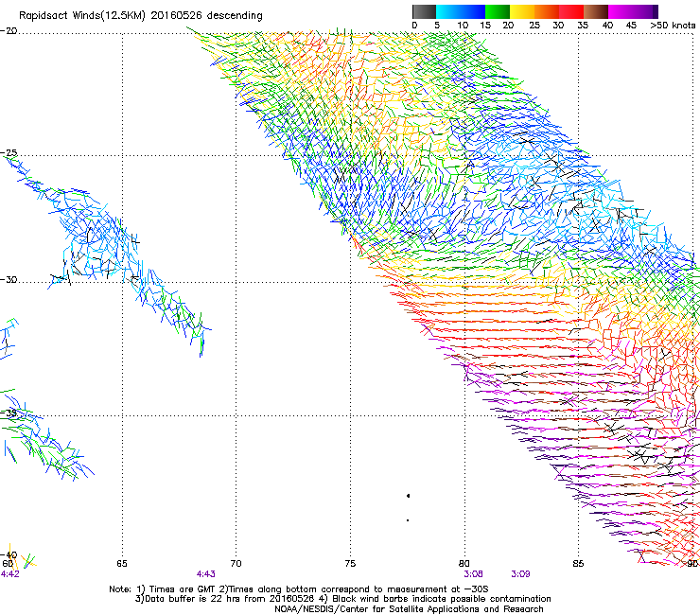Click the purple "4:43" pass time

coord(206,574)
